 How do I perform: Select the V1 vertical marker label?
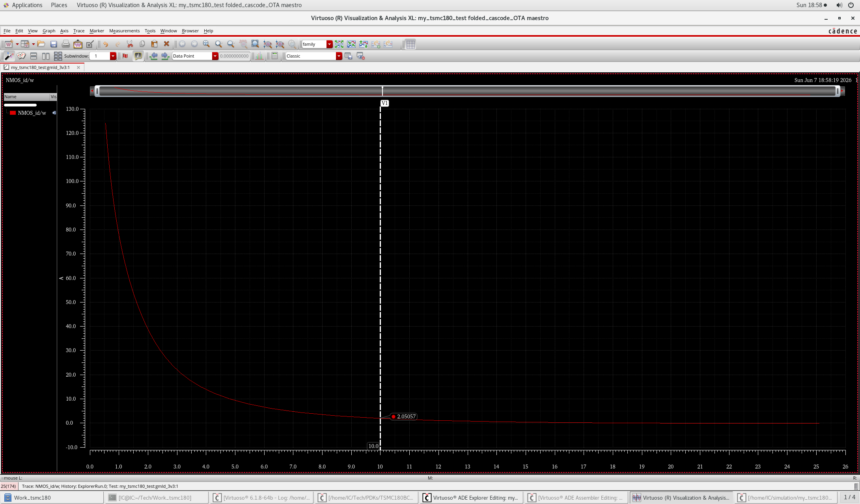tap(384, 103)
